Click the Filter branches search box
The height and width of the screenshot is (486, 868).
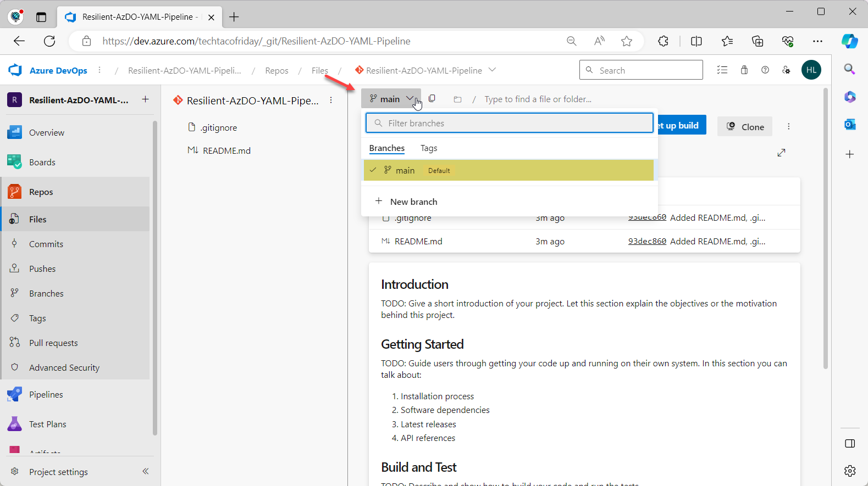coord(510,123)
